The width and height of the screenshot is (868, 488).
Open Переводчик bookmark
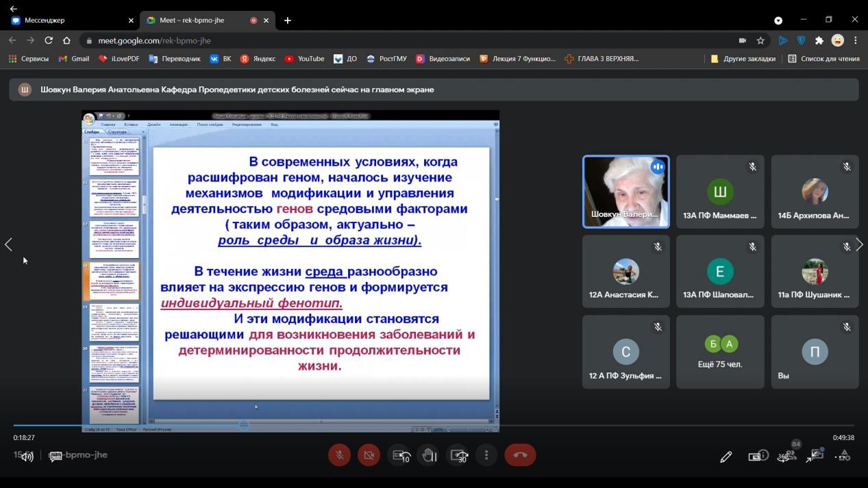click(174, 59)
